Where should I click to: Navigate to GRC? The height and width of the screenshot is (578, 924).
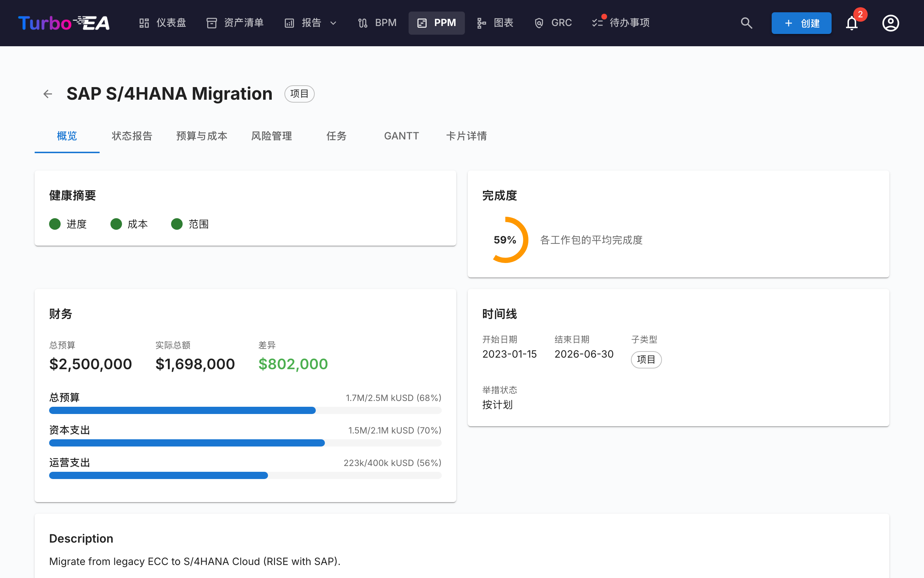coord(553,23)
